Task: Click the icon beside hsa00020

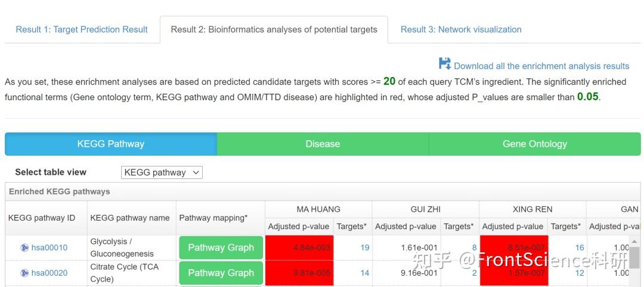Action: (24, 273)
